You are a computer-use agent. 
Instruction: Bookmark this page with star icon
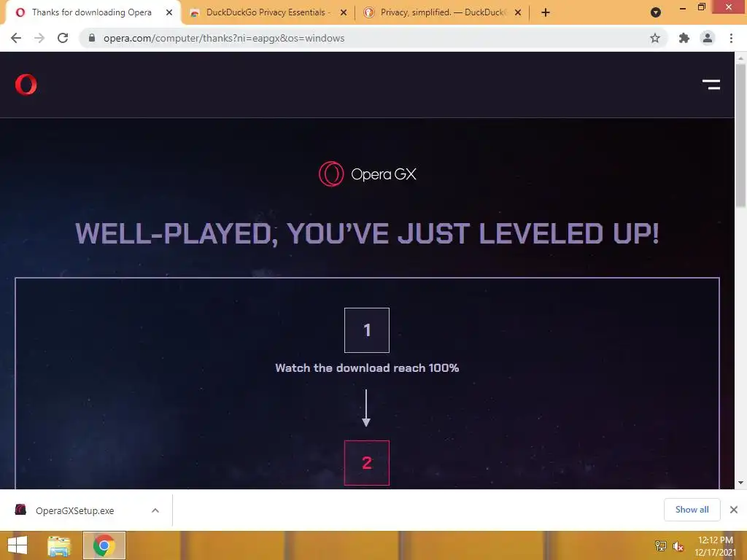[655, 38]
